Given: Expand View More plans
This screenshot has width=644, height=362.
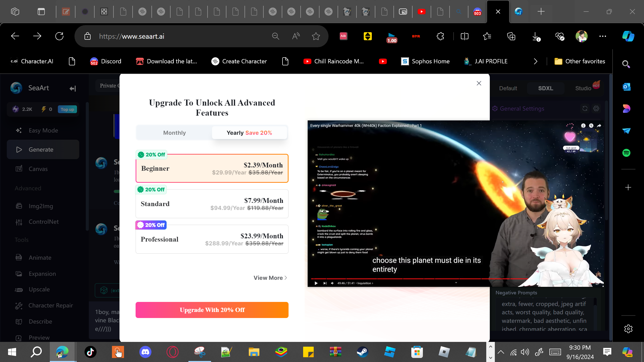Looking at the screenshot, I should click(x=270, y=278).
